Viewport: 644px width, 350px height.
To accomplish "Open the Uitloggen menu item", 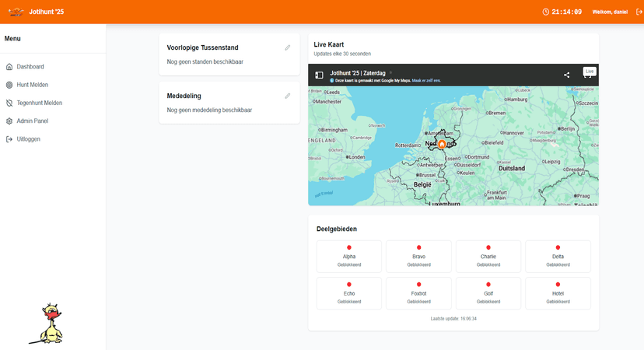I will pyautogui.click(x=28, y=139).
